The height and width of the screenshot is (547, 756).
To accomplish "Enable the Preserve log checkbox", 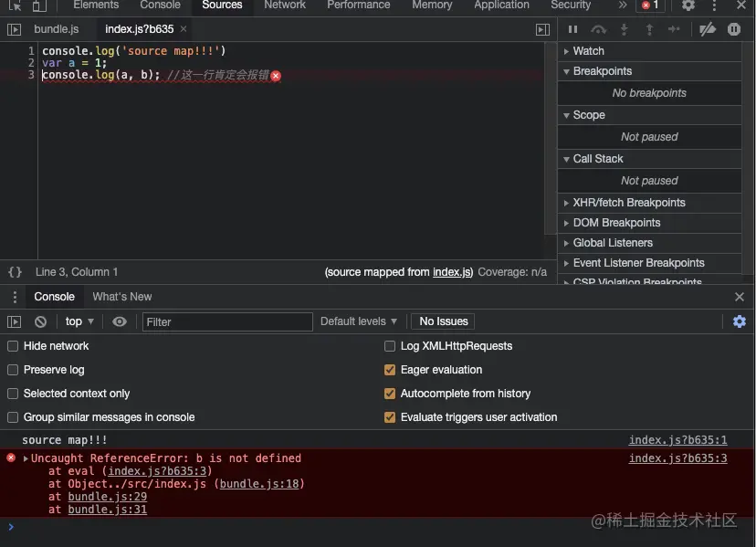I will (13, 370).
